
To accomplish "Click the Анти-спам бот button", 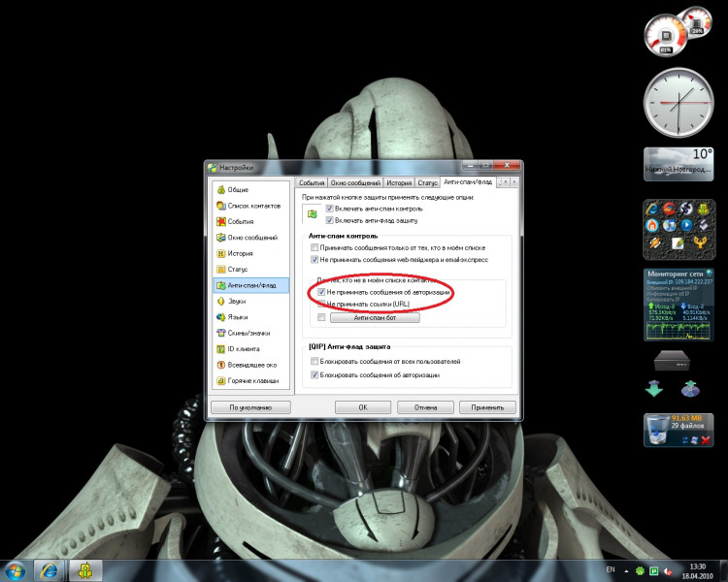I will pos(374,317).
